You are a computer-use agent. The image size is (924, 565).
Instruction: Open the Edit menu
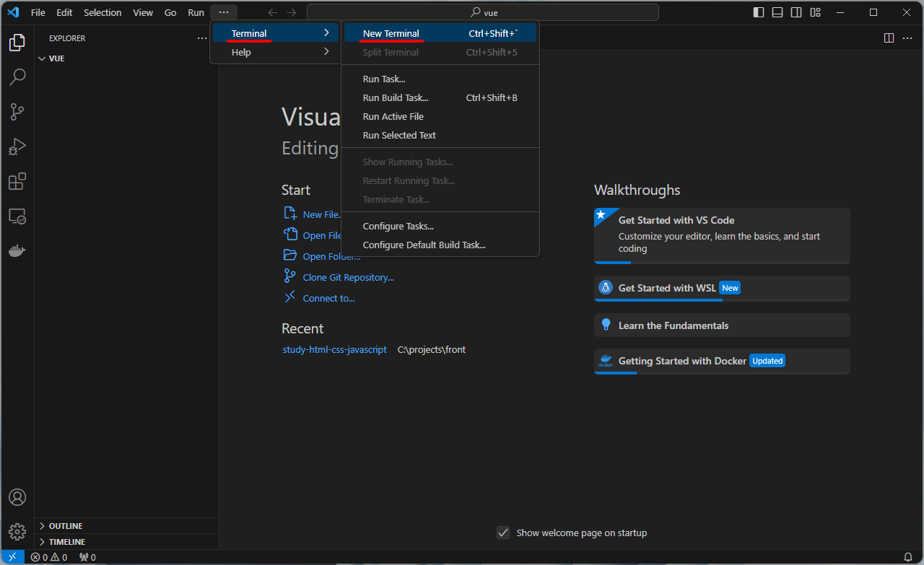tap(64, 12)
